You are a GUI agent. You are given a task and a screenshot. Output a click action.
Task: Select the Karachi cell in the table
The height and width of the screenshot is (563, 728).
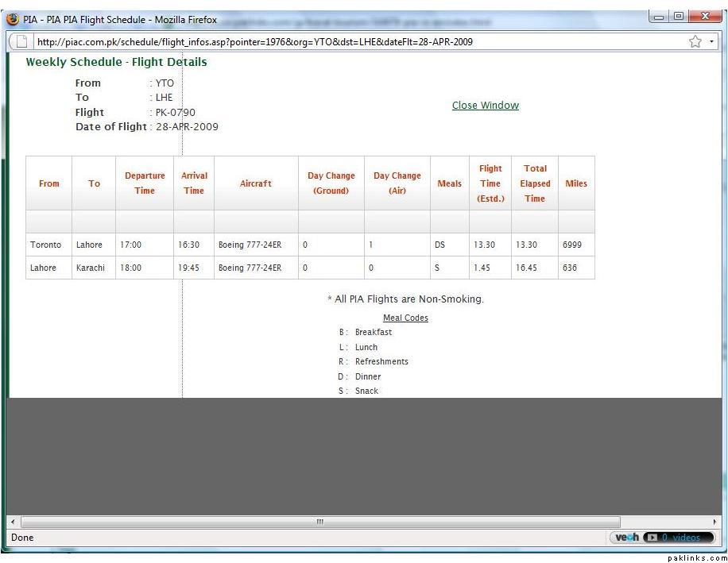(x=91, y=268)
